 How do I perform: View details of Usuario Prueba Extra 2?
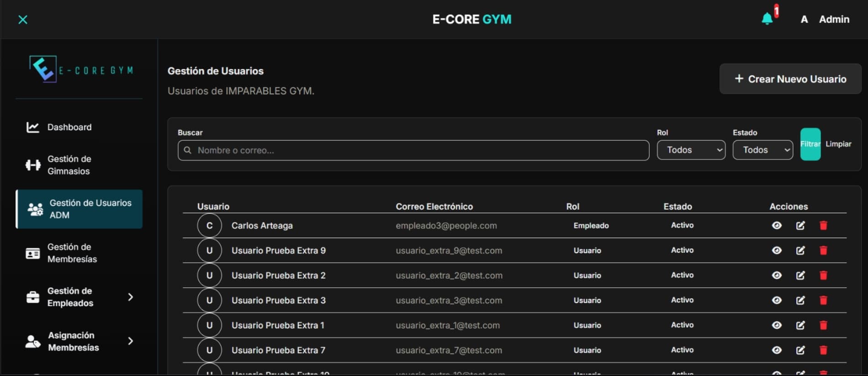pos(777,275)
